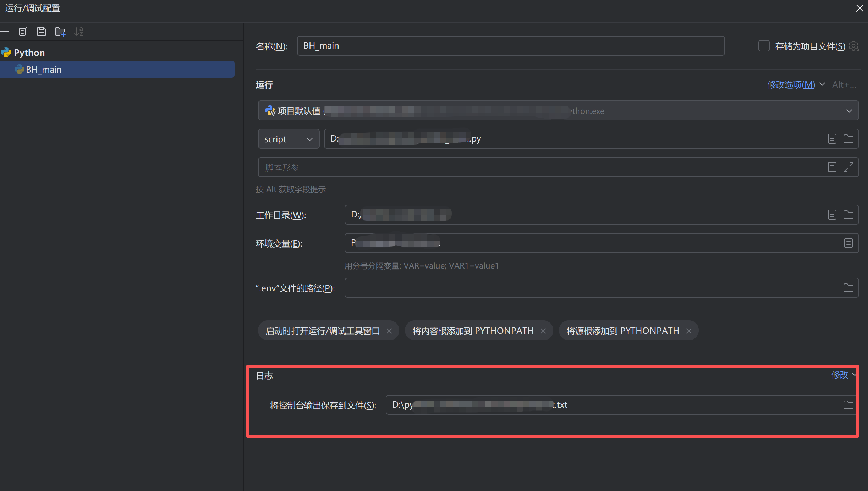
Task: Expand the script parameters field icon
Action: [848, 167]
